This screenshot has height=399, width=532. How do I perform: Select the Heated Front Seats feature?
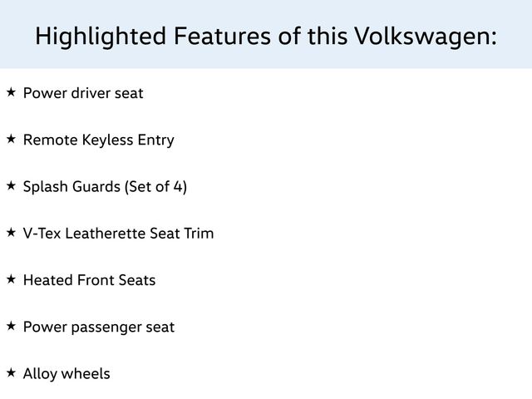pyautogui.click(x=89, y=280)
